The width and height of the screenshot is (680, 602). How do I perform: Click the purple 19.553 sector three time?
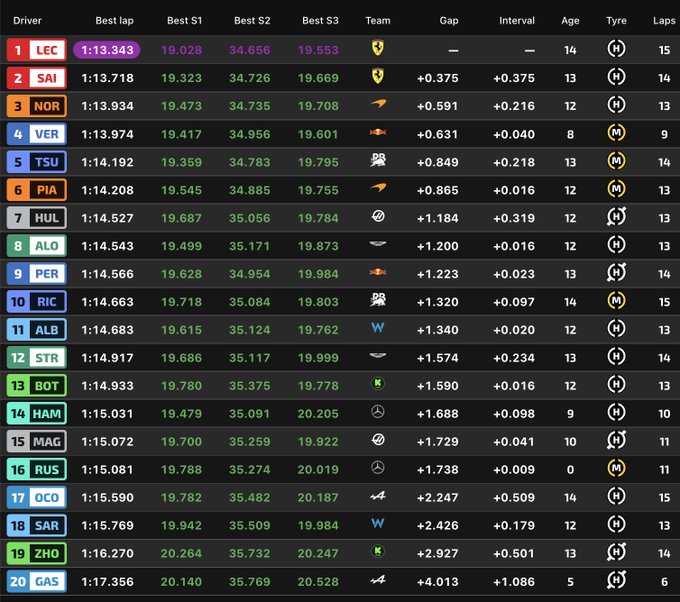coord(318,50)
